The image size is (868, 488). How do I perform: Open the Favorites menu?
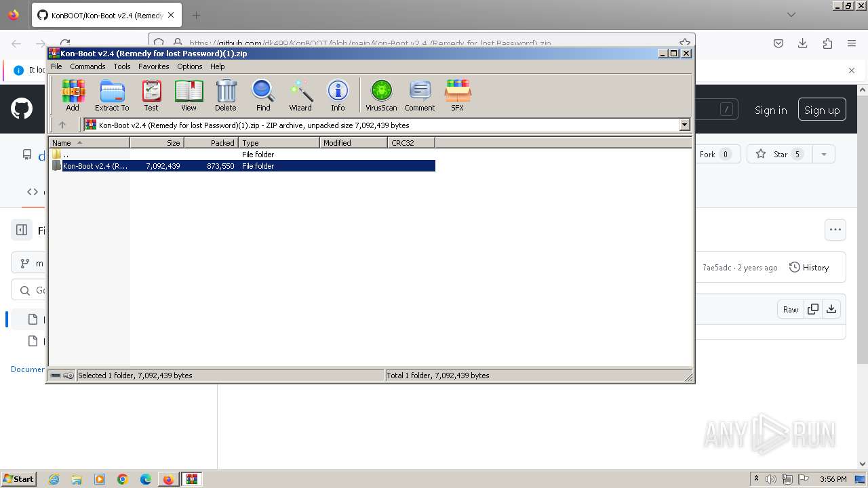[154, 66]
